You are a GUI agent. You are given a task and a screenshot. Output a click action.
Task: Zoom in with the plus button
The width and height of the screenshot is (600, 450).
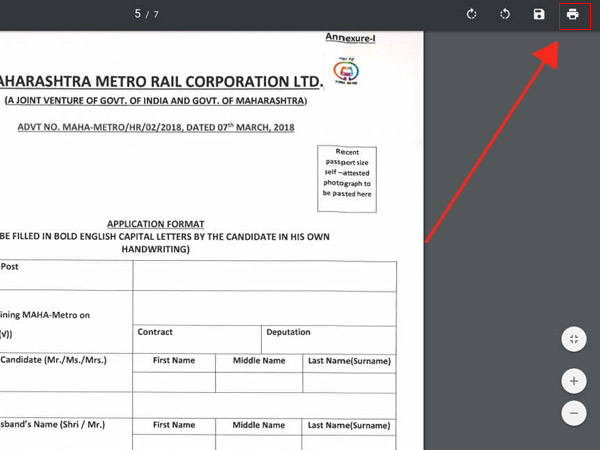tap(574, 381)
